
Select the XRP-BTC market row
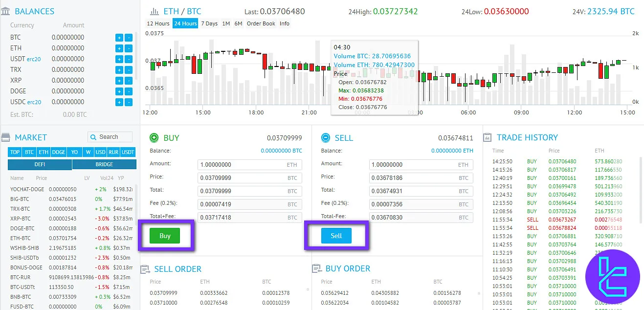tap(72, 219)
